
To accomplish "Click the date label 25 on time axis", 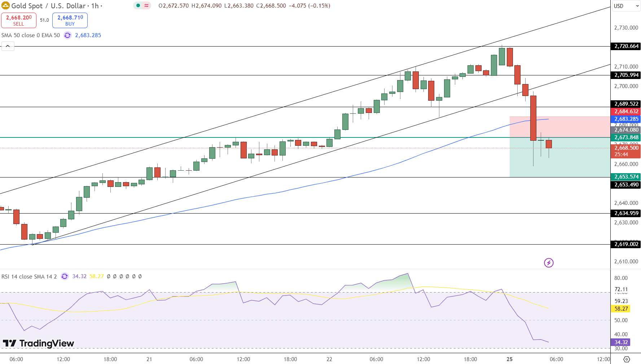I will (x=509, y=359).
